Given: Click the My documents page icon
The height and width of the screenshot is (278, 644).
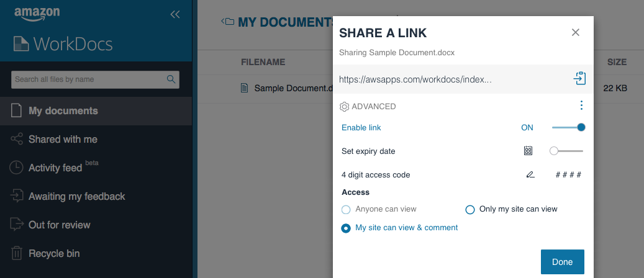Looking at the screenshot, I should [16, 110].
